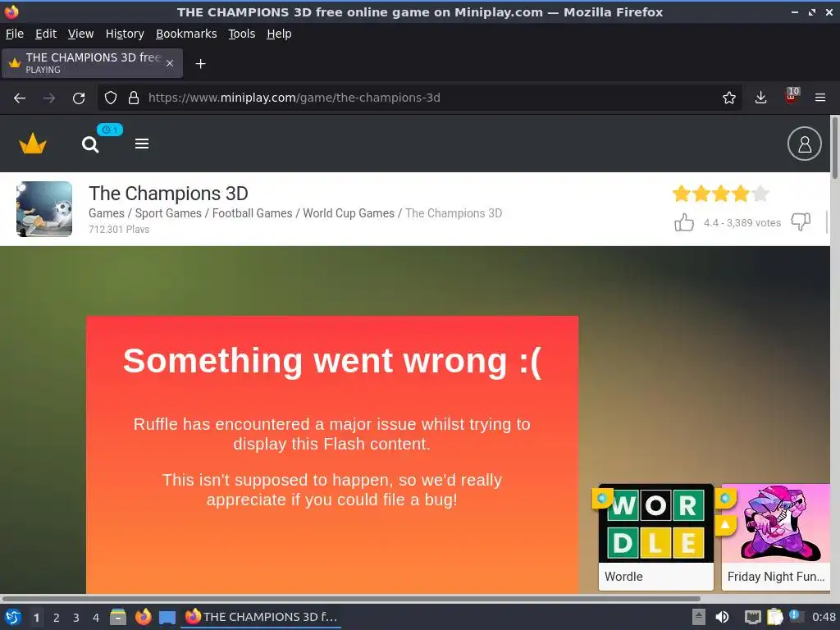Go to Miniplay home via crown logo
This screenshot has height=630, width=840.
[x=33, y=144]
